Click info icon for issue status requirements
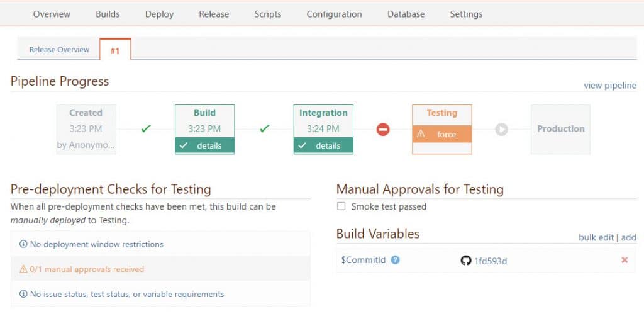Image resolution: width=644 pixels, height=316 pixels. coord(23,294)
